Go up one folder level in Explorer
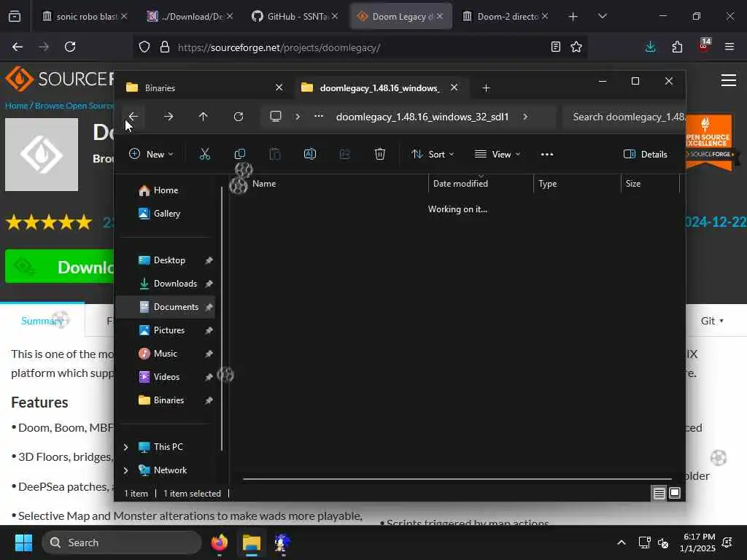The height and width of the screenshot is (560, 747). click(x=204, y=117)
